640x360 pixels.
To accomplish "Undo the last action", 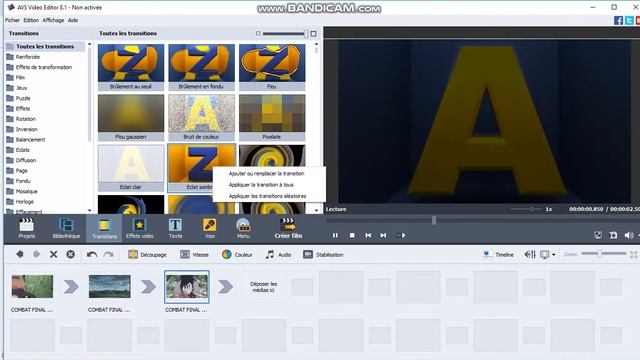I will (x=92, y=254).
